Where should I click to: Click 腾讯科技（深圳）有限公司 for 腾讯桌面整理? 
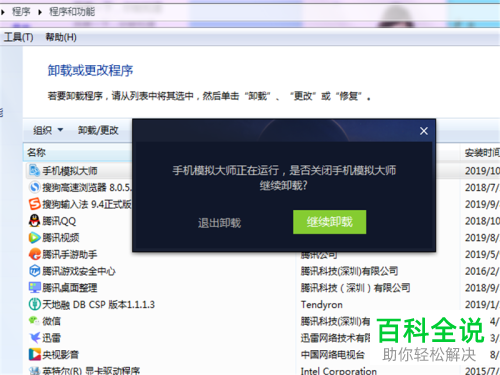point(355,288)
